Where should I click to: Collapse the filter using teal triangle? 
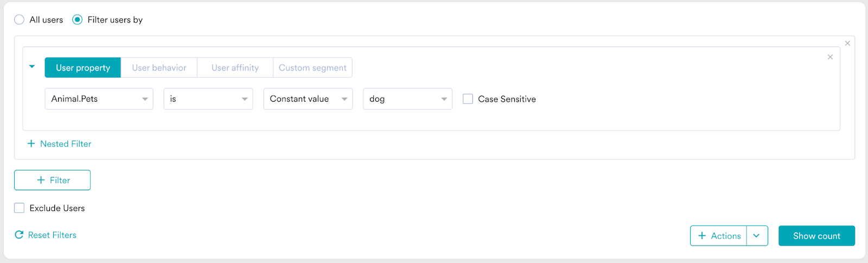32,67
